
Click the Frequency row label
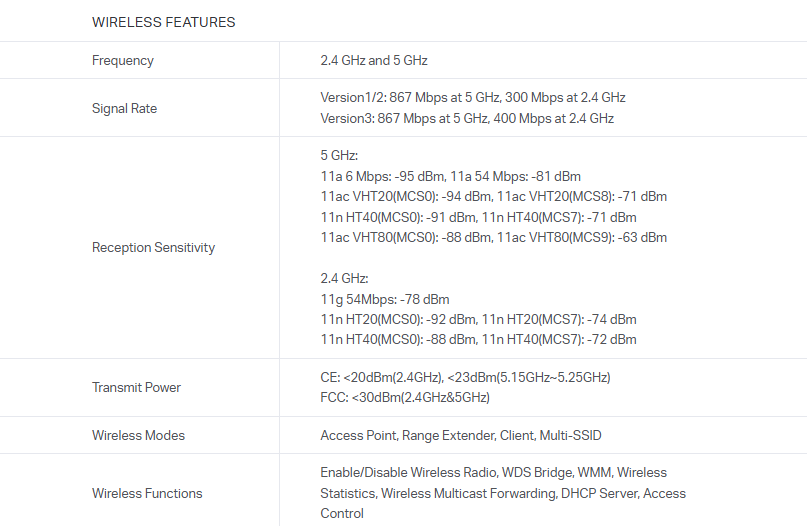[123, 60]
